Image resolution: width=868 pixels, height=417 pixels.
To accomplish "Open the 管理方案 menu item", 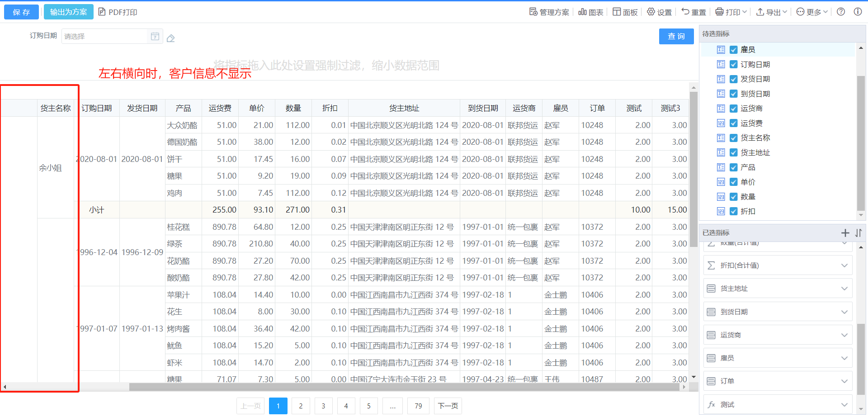I will (x=549, y=12).
